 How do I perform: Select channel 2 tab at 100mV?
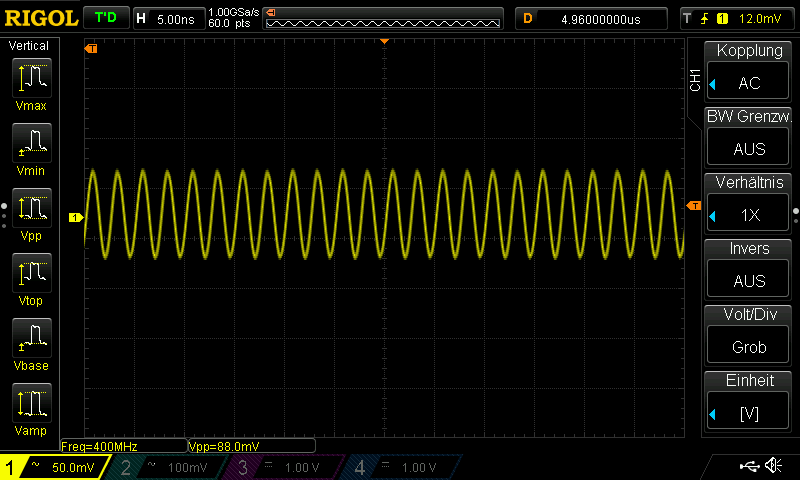[168, 467]
